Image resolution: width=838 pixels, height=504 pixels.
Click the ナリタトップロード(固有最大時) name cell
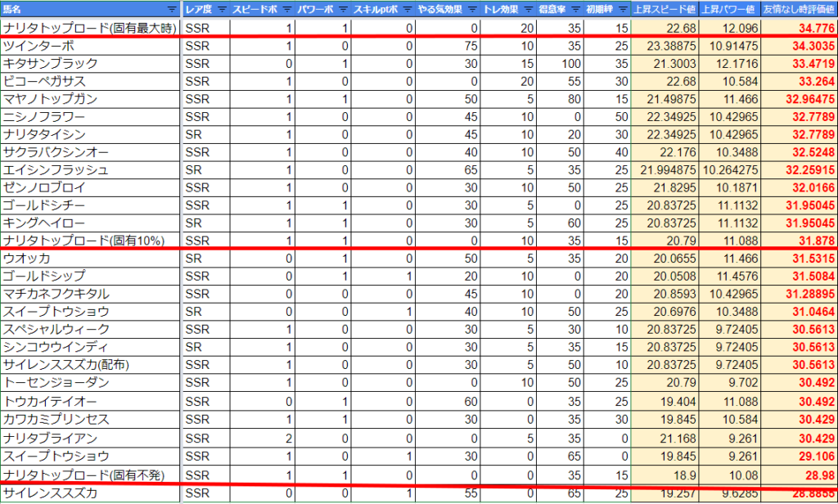[x=90, y=28]
